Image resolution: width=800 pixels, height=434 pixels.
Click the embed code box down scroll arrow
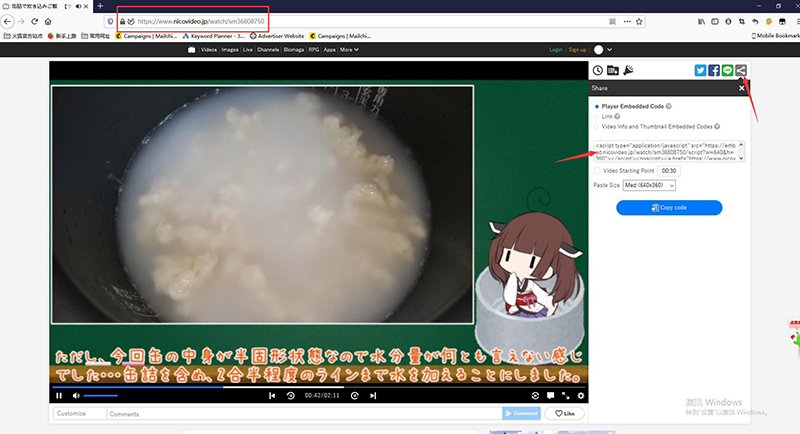(x=741, y=158)
